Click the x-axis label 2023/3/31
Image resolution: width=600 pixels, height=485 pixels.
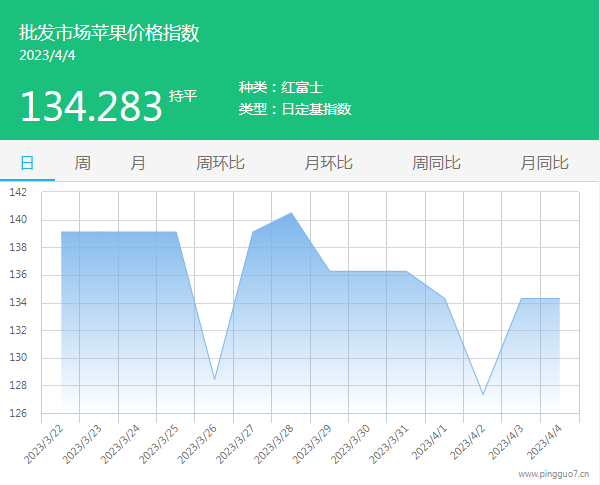click(389, 444)
